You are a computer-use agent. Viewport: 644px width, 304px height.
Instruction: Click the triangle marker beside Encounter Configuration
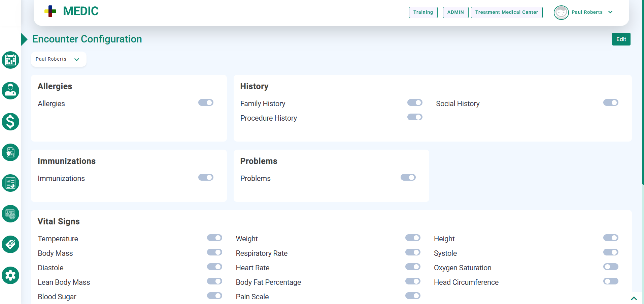click(x=24, y=39)
